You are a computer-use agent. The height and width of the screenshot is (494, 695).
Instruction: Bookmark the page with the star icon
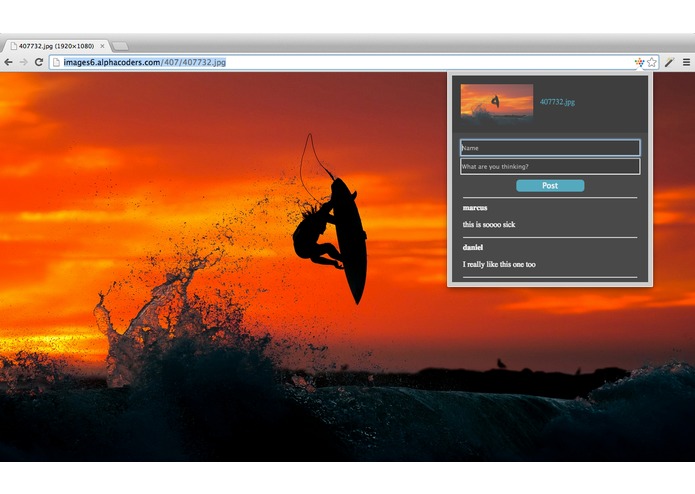[652, 62]
